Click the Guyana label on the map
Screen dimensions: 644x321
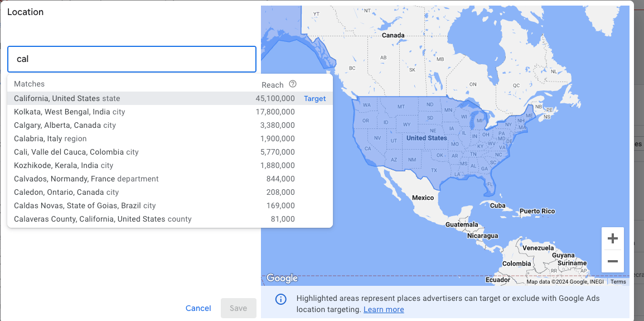pos(563,255)
